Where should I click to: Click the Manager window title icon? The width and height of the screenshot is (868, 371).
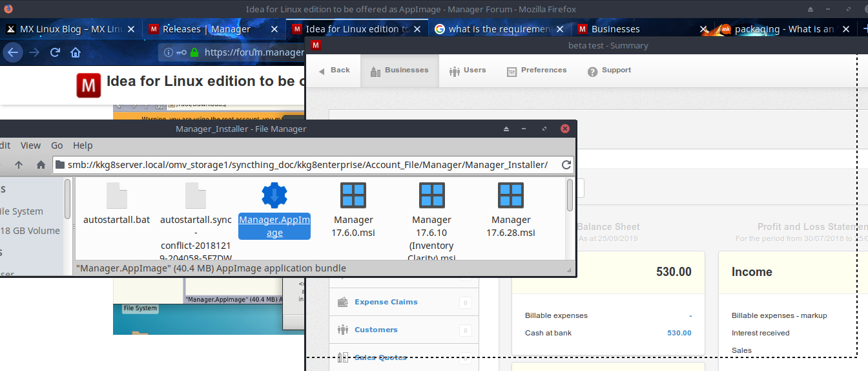(x=316, y=45)
